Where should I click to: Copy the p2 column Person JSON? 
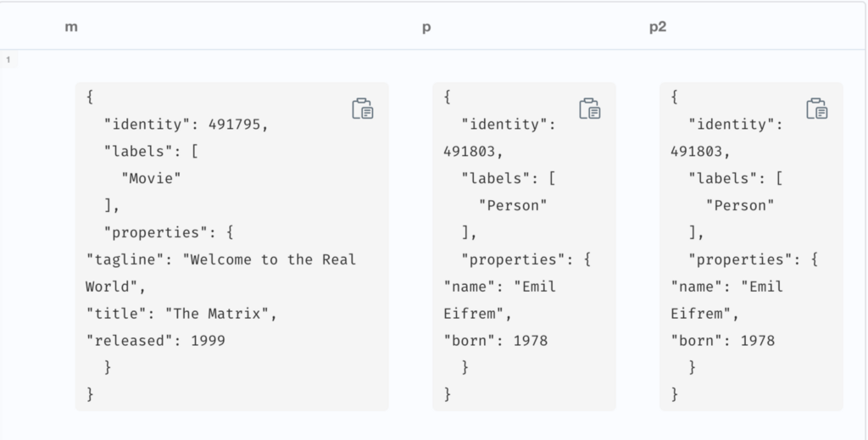point(816,109)
